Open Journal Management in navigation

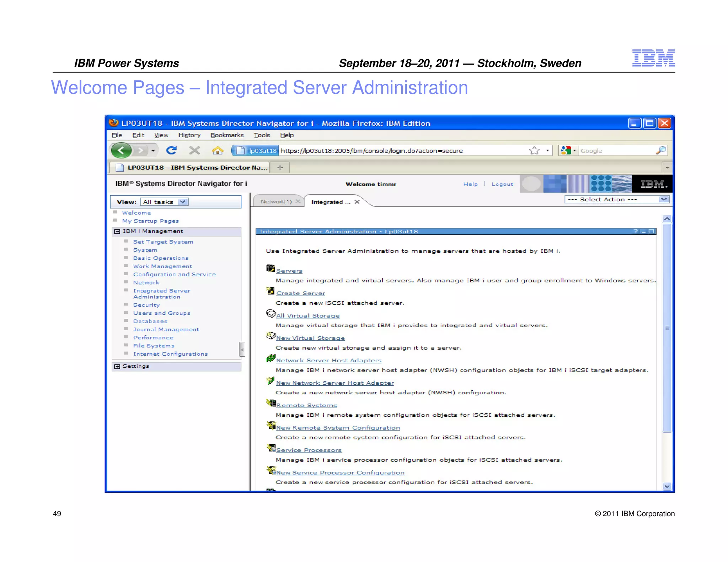coord(166,330)
